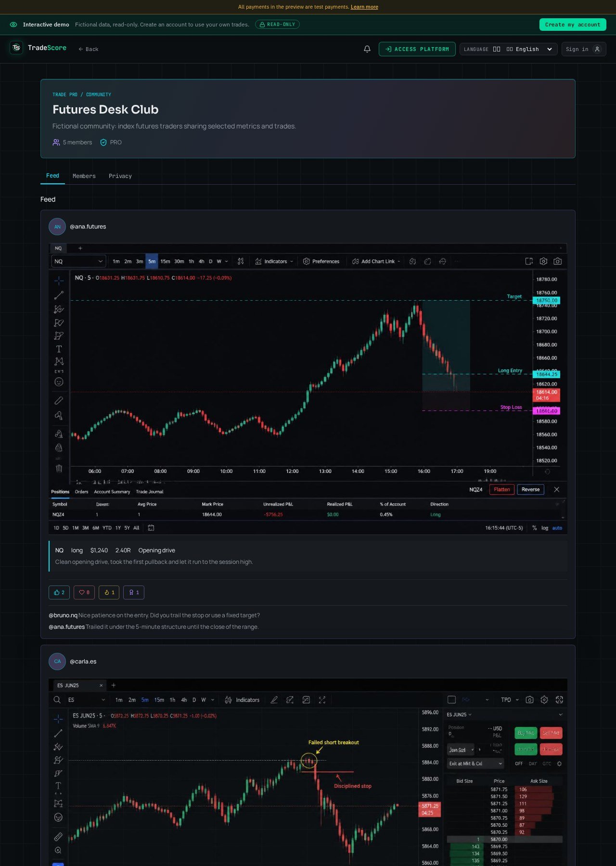
Task: Open gear settings in ES chart toolbar
Action: [x=544, y=700]
